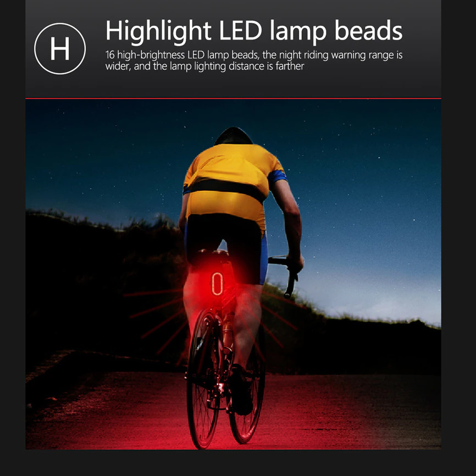Click the starry night sky at right
The width and height of the screenshot is (476, 476).
(x=364, y=182)
